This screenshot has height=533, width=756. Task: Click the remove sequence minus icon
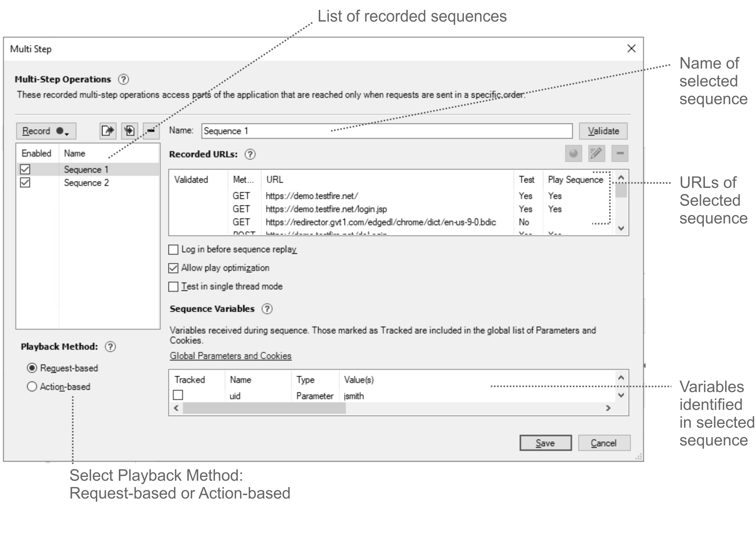click(151, 131)
